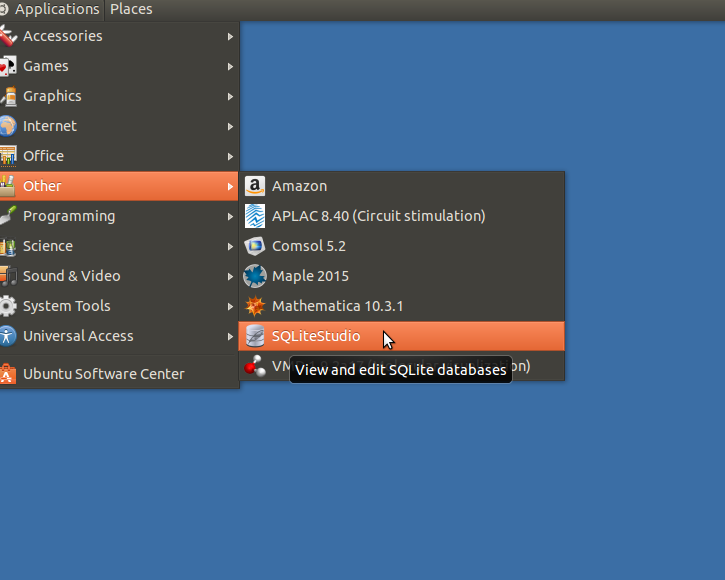
Task: Open Comsol 5.2 entry
Action: 401,246
